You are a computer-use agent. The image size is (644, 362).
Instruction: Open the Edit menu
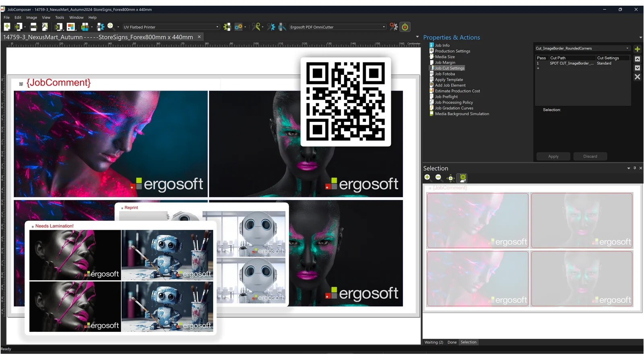click(x=18, y=17)
